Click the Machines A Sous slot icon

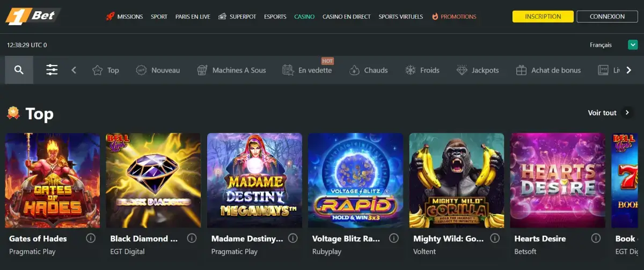pyautogui.click(x=202, y=70)
